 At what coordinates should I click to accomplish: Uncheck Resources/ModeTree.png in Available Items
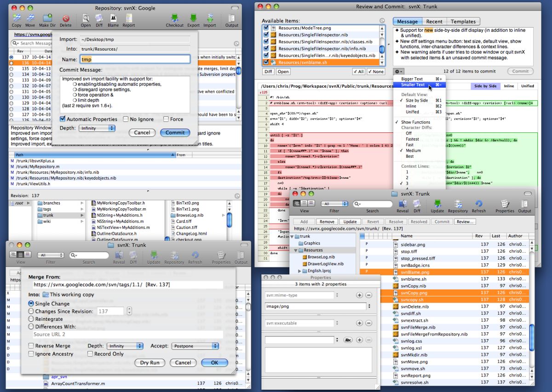click(x=266, y=28)
